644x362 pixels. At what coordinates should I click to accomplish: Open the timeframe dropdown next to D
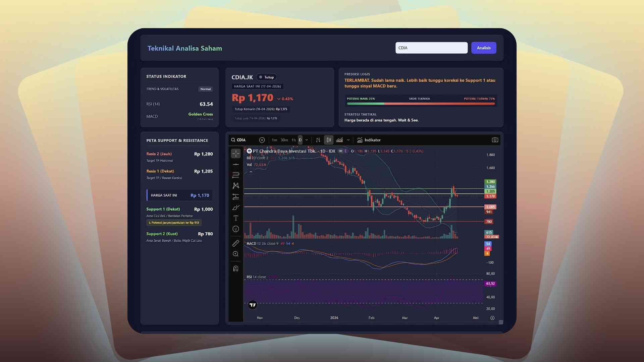[306, 140]
